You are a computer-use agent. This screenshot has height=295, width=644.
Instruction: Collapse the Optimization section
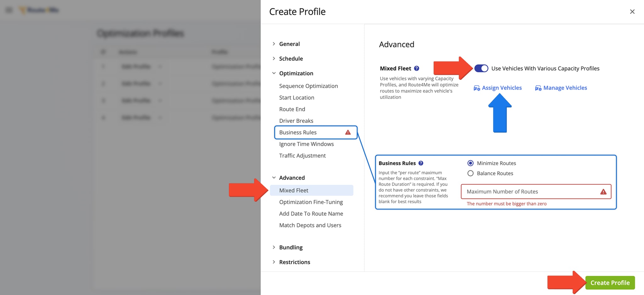[x=274, y=73]
